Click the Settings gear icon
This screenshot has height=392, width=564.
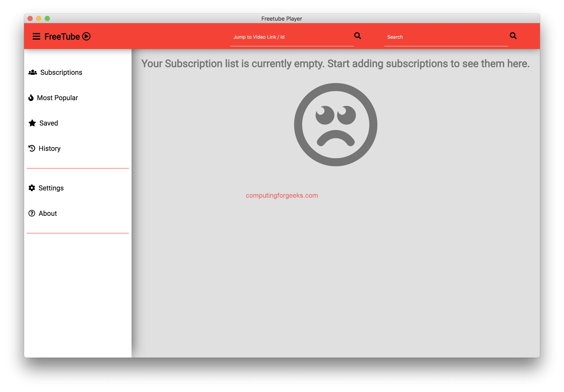pyautogui.click(x=32, y=188)
